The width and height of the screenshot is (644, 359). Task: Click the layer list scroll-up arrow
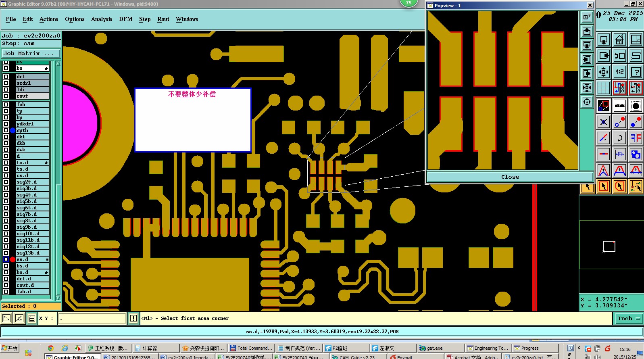click(58, 64)
